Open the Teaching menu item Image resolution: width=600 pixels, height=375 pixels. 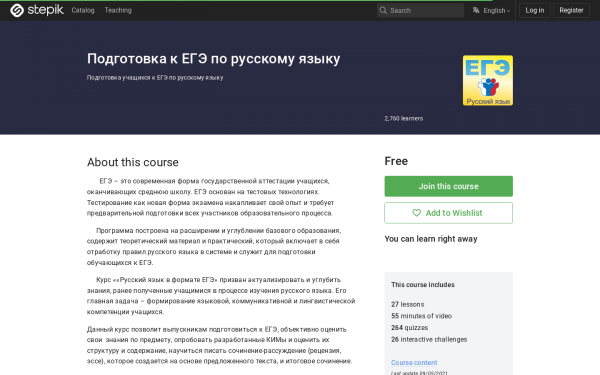118,10
